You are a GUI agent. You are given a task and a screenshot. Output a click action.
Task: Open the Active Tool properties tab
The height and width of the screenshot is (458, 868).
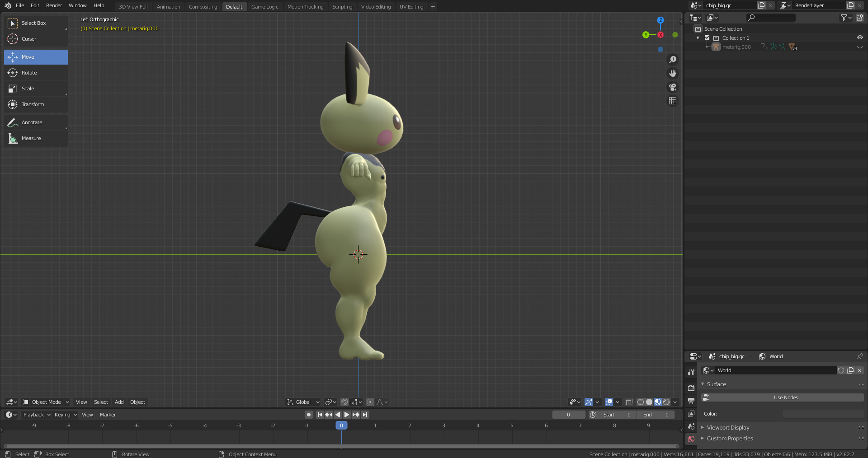click(x=691, y=372)
